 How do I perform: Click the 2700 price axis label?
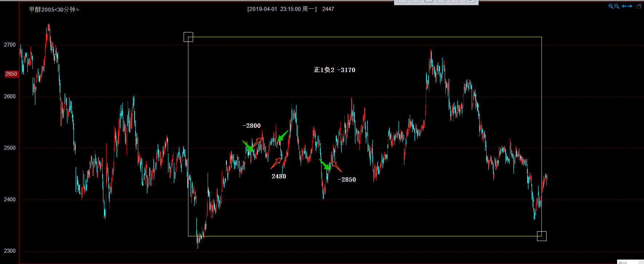(x=10, y=45)
